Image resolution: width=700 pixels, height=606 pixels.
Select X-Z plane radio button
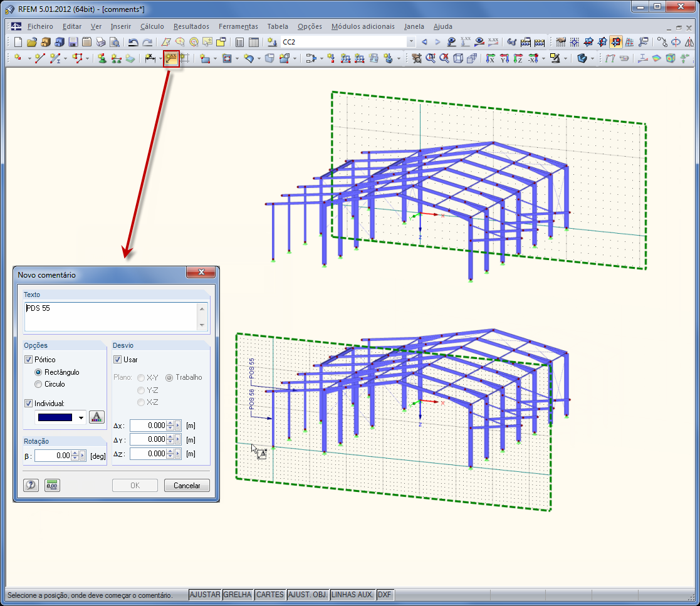(141, 402)
